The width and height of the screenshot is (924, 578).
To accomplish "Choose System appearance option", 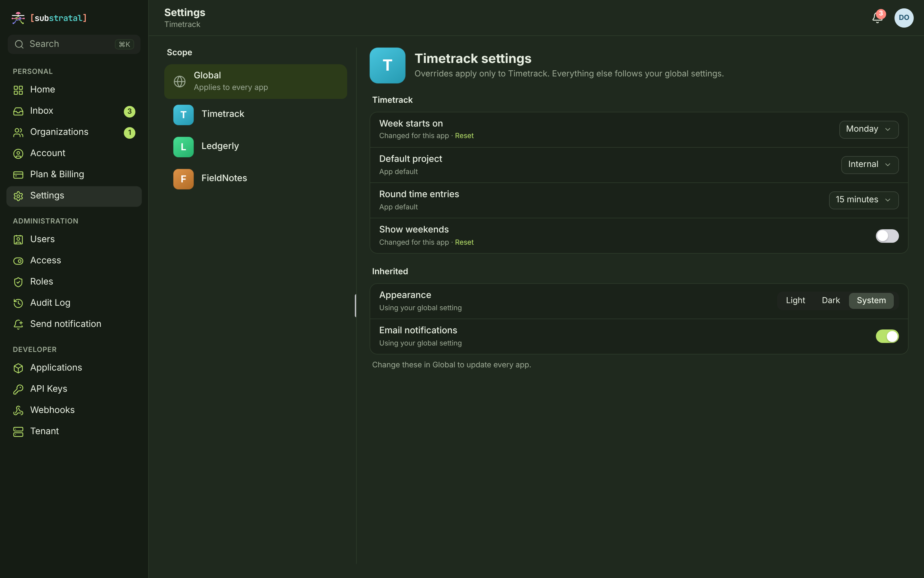I will pyautogui.click(x=871, y=301).
